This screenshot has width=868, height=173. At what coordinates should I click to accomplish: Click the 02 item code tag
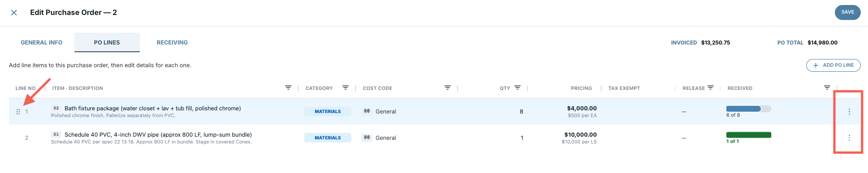point(56,108)
